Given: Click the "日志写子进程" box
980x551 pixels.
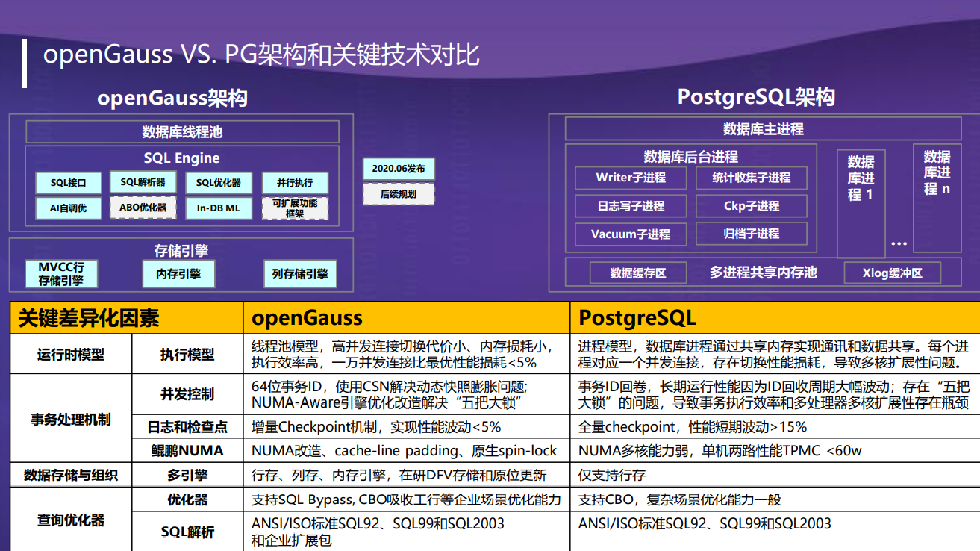Looking at the screenshot, I should click(631, 206).
